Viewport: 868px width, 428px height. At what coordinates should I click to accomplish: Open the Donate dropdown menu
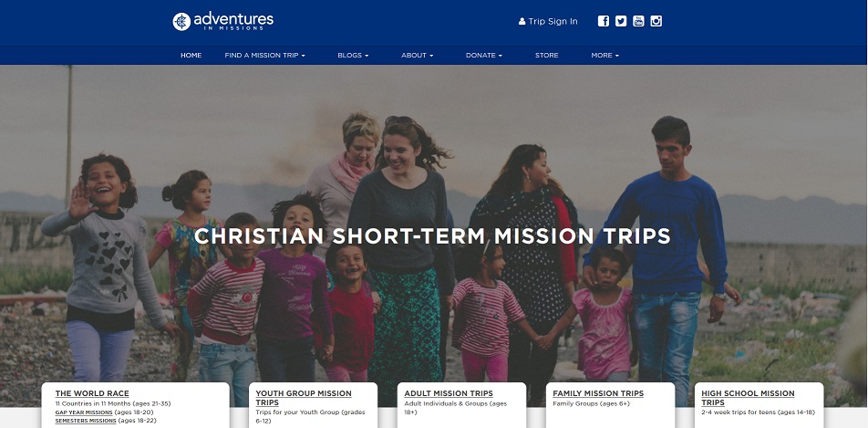(x=484, y=56)
